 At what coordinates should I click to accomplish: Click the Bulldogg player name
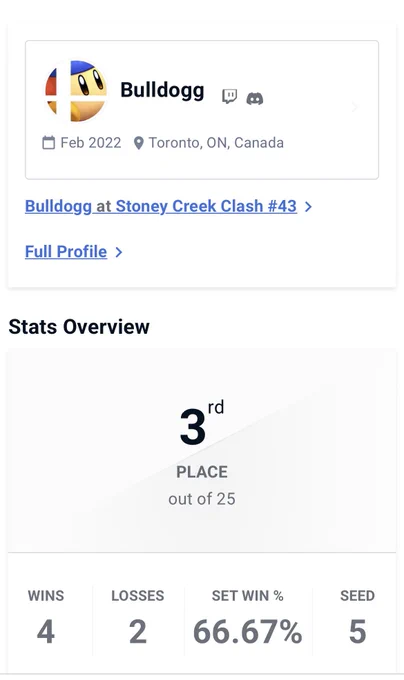click(162, 90)
